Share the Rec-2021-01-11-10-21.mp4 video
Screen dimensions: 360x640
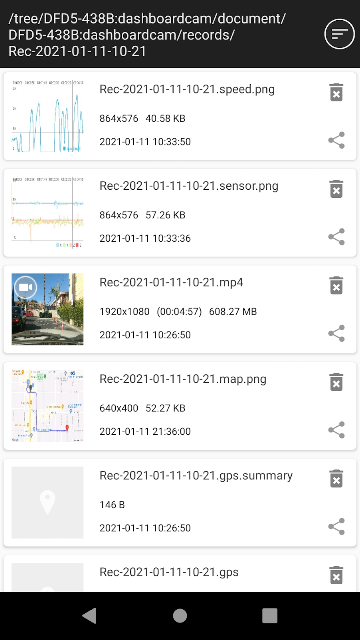click(x=336, y=333)
